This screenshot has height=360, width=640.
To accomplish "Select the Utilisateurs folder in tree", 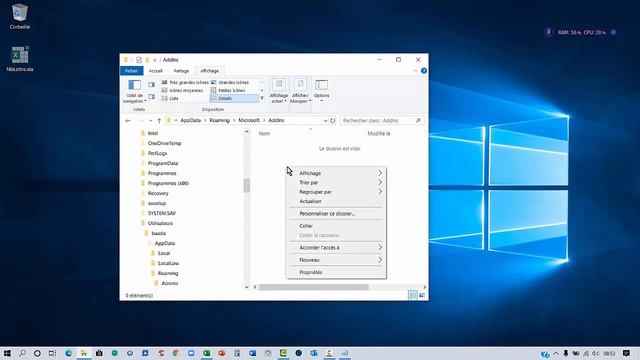I will click(x=160, y=223).
